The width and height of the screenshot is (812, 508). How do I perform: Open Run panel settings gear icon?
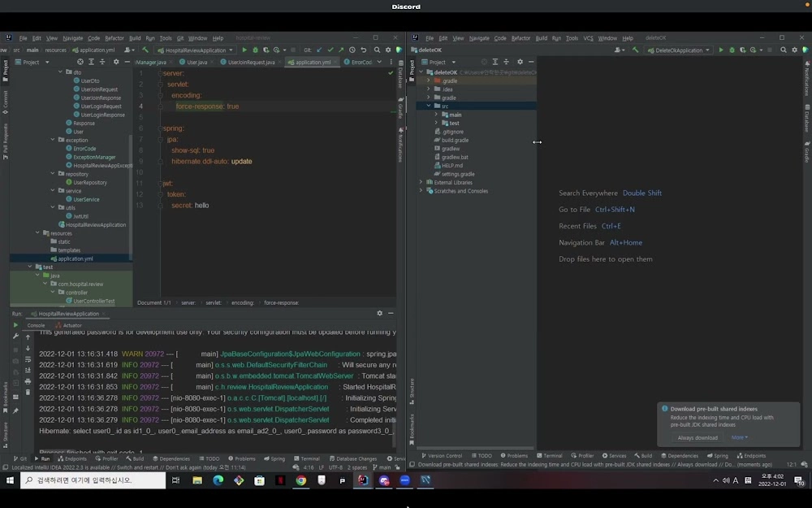[379, 313]
